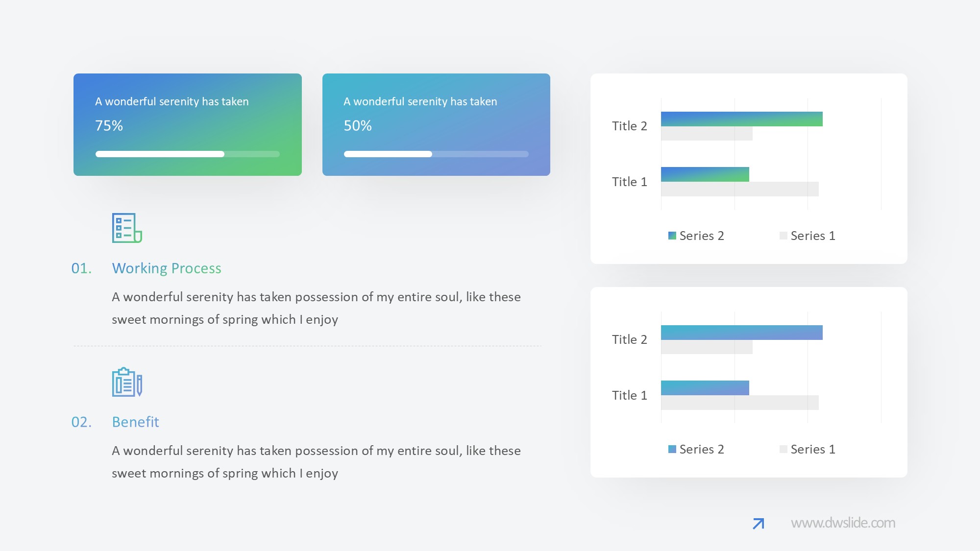Select the green Title 2 bar in top chart
This screenshot has height=551, width=980.
coord(741,119)
